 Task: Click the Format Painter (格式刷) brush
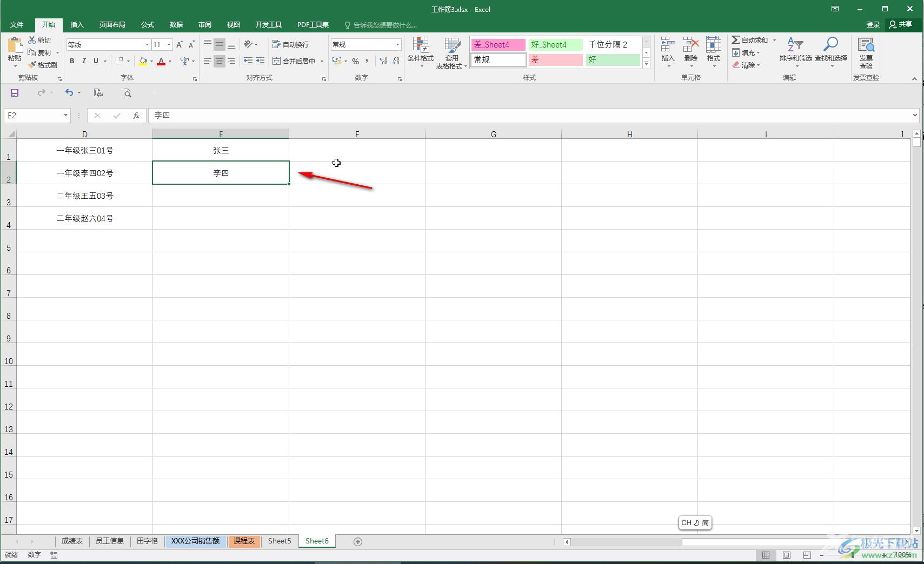[32, 65]
